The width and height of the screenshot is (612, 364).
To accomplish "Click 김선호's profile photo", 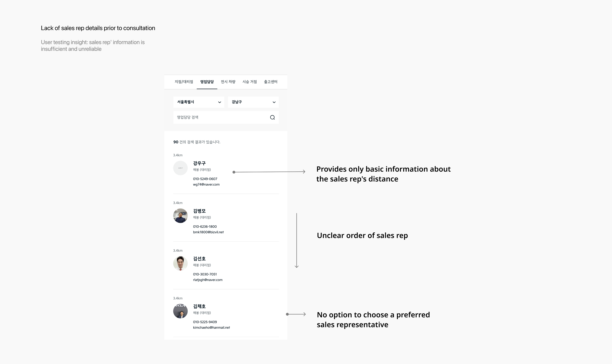I will click(180, 263).
